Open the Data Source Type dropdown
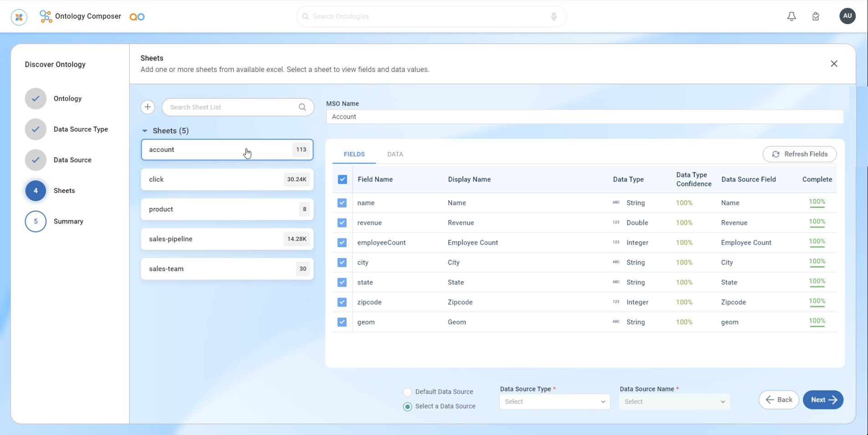The height and width of the screenshot is (435, 868). 554,402
